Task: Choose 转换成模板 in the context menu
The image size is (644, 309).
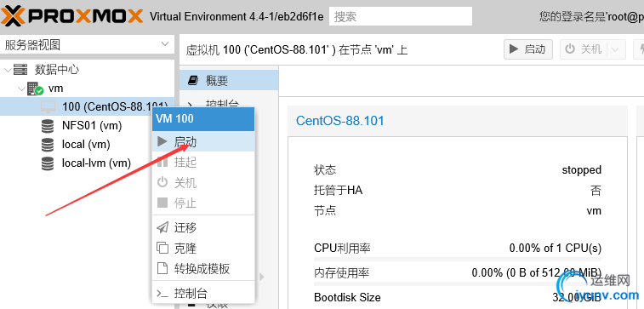Action: [x=203, y=269]
